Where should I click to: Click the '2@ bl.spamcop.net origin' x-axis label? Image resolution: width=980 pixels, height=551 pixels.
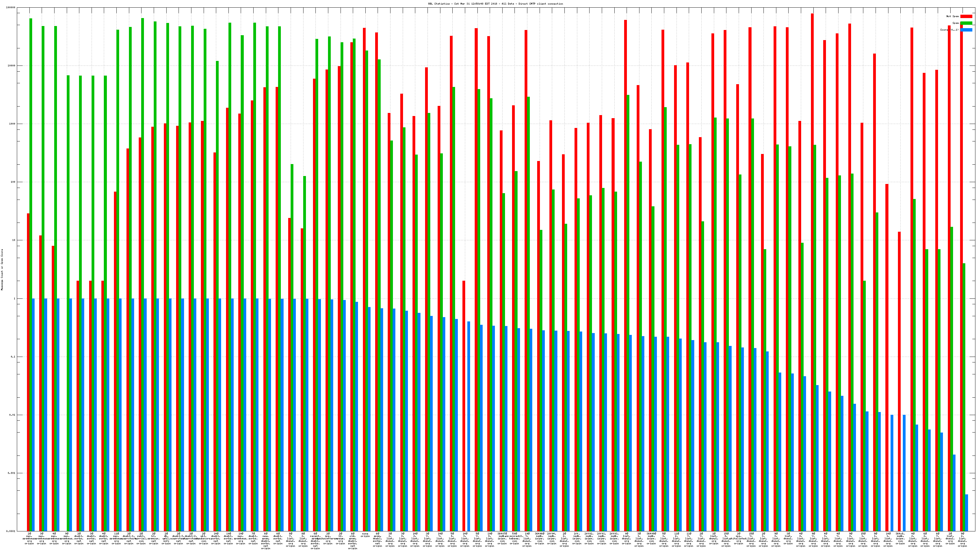(x=154, y=538)
